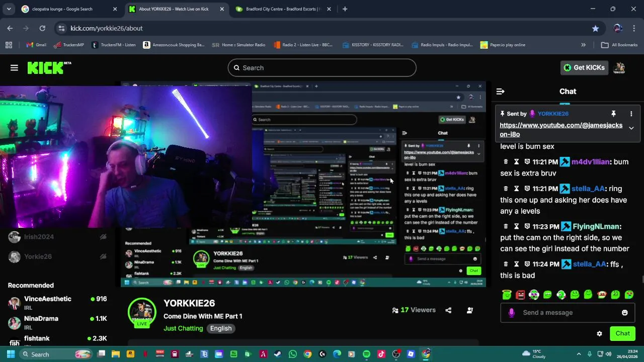Image resolution: width=644 pixels, height=362 pixels.
Task: Open NinaDrama recommended channel
Action: tap(58, 322)
